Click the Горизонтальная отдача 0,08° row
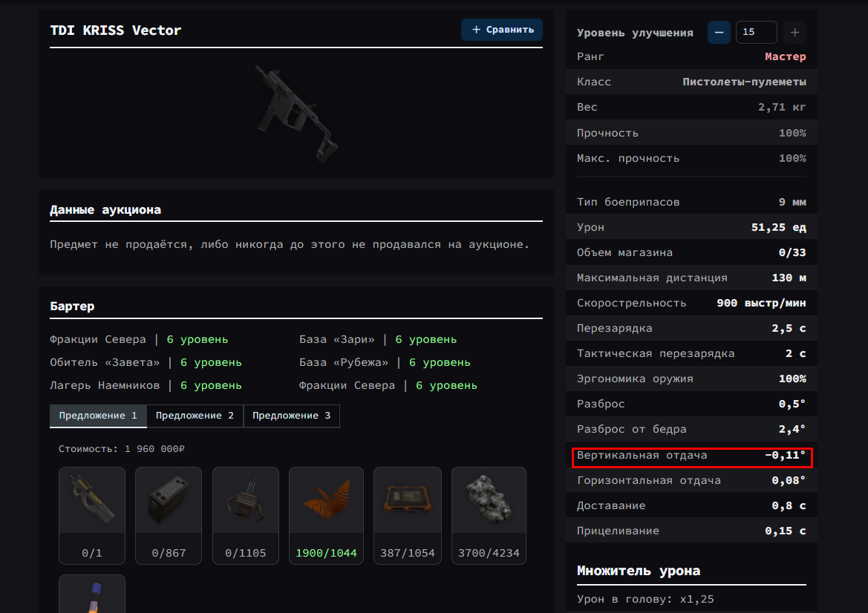The image size is (868, 613). pos(691,480)
